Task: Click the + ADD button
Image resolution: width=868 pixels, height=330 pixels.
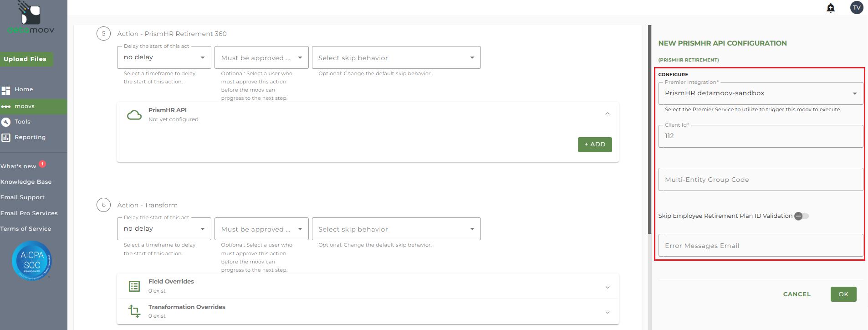Action: point(595,144)
